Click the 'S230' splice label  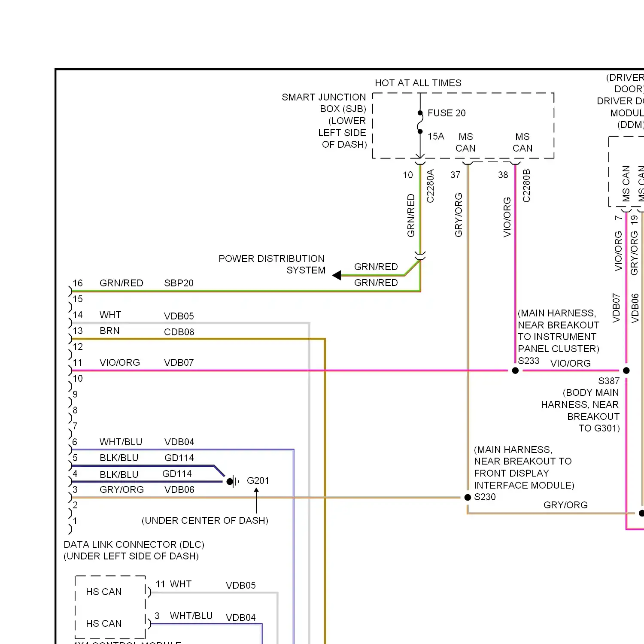coord(485,497)
